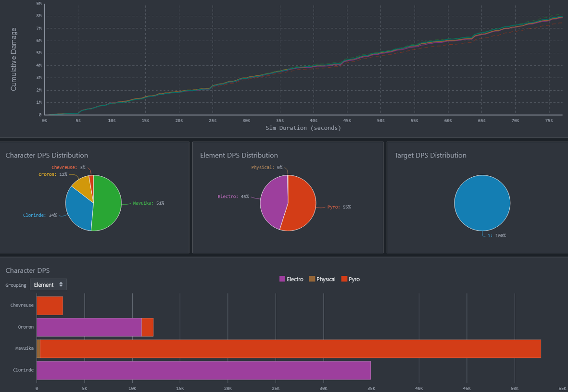
Task: Click the 'Sim Duration (seconds)' axis title
Action: pos(303,128)
